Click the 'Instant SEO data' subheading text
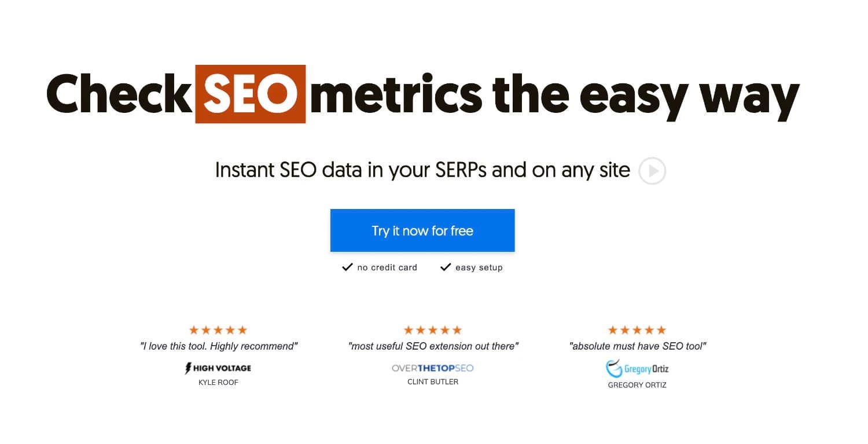868x444 pixels. pyautogui.click(x=422, y=170)
